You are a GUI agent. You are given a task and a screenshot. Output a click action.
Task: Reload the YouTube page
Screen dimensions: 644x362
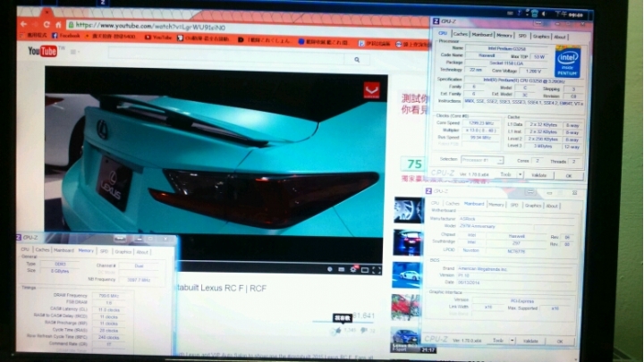click(47, 25)
